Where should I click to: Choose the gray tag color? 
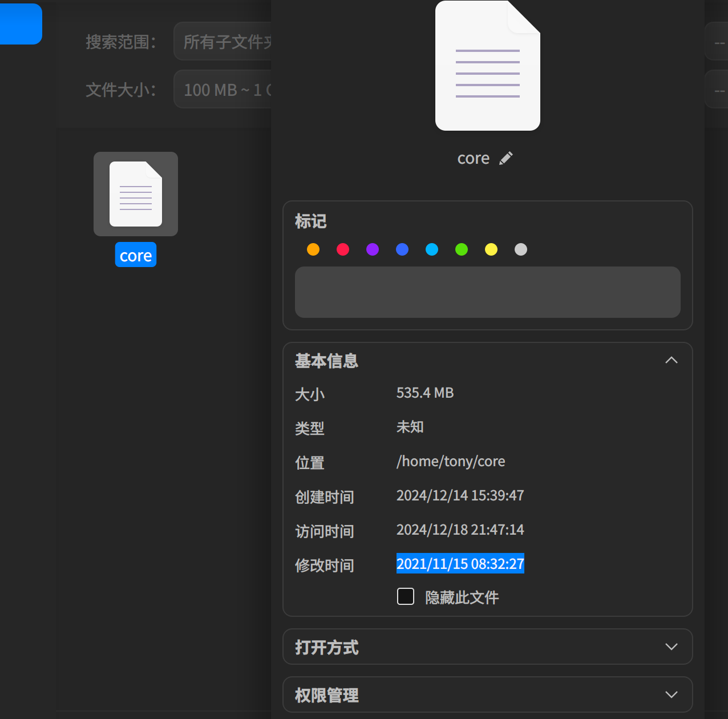coord(521,249)
